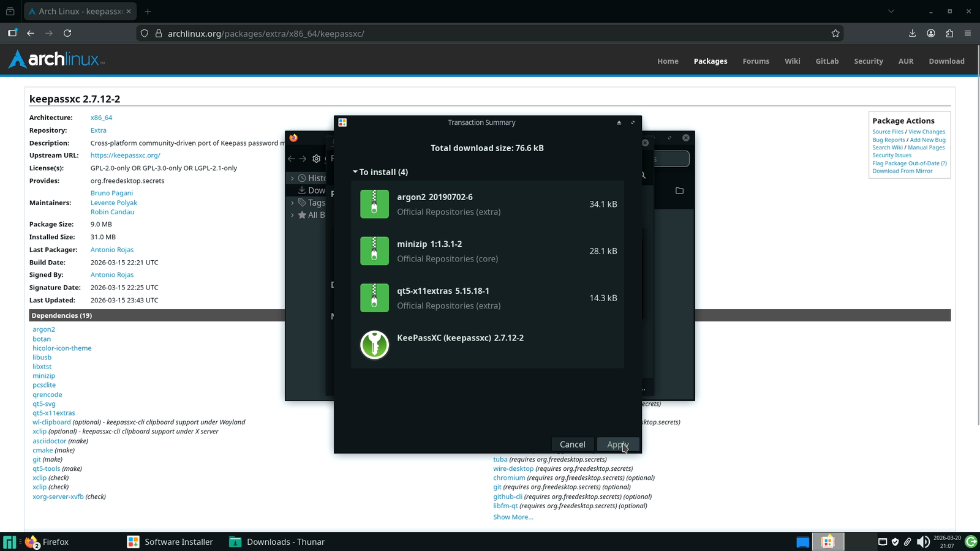The height and width of the screenshot is (551, 980).
Task: Cancel the Transaction Summary dialog
Action: click(572, 444)
